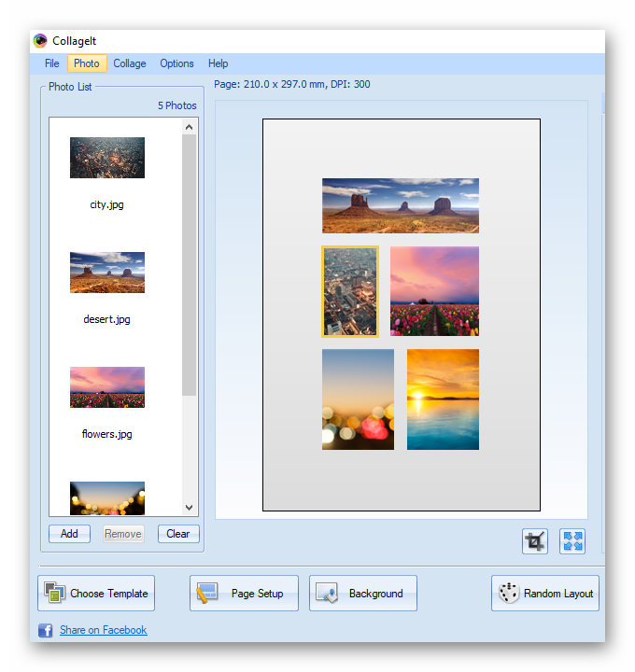
Task: Open the Background options
Action: click(x=363, y=594)
